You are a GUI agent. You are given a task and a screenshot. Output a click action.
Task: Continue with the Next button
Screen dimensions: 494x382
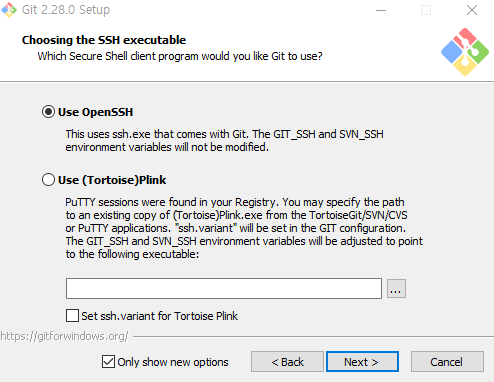point(362,362)
